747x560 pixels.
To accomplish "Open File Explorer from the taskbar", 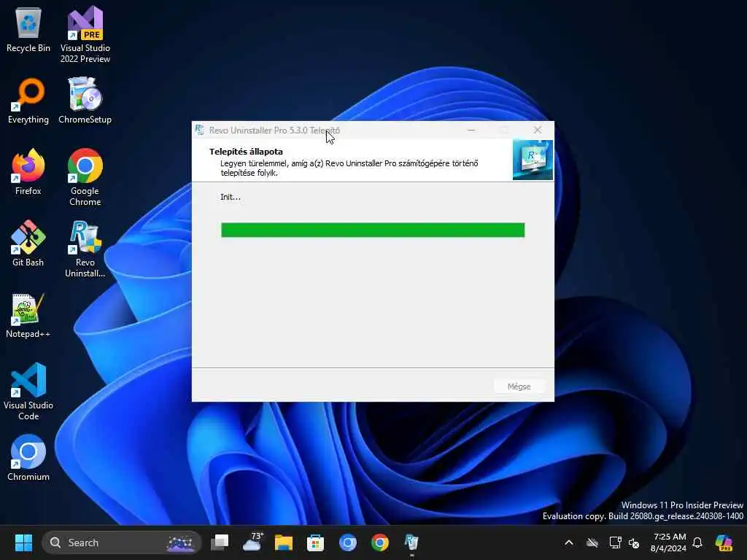I will click(x=284, y=542).
